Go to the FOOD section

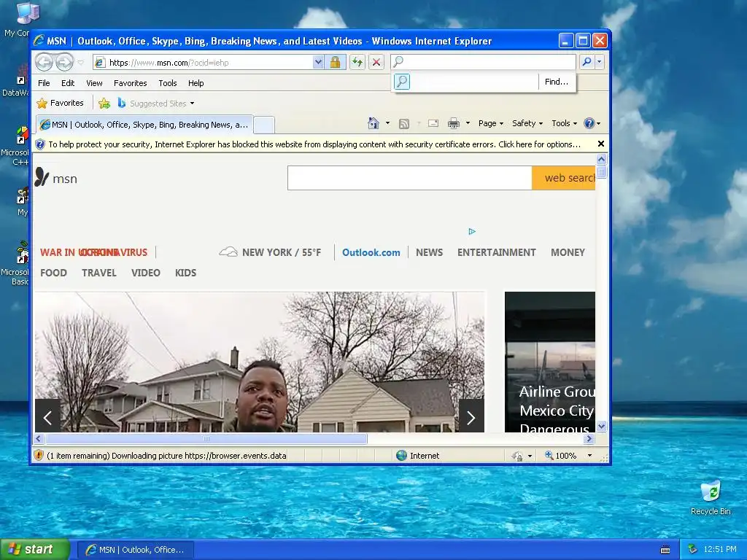click(x=53, y=273)
